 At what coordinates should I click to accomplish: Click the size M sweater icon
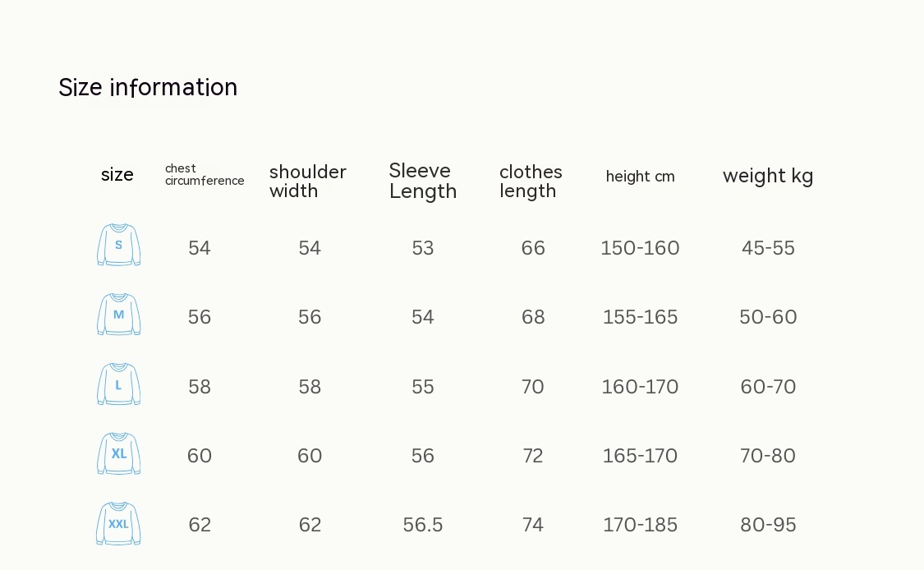pyautogui.click(x=118, y=315)
